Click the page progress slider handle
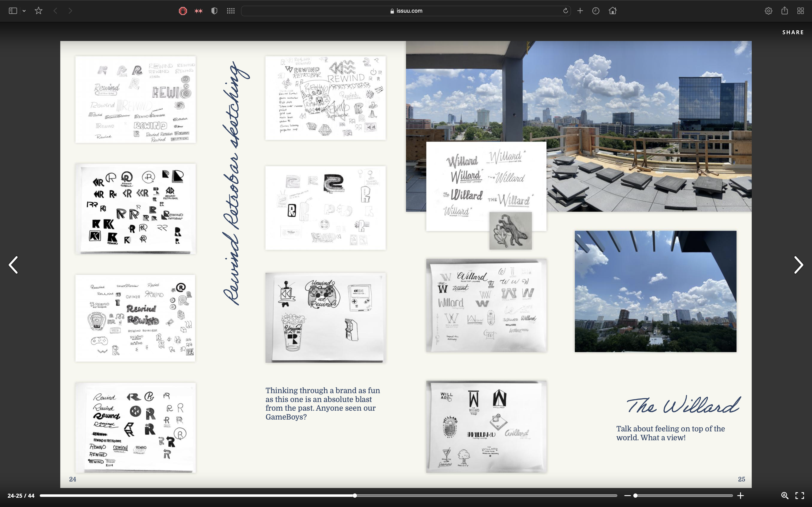Viewport: 812px width, 507px height. click(355, 496)
